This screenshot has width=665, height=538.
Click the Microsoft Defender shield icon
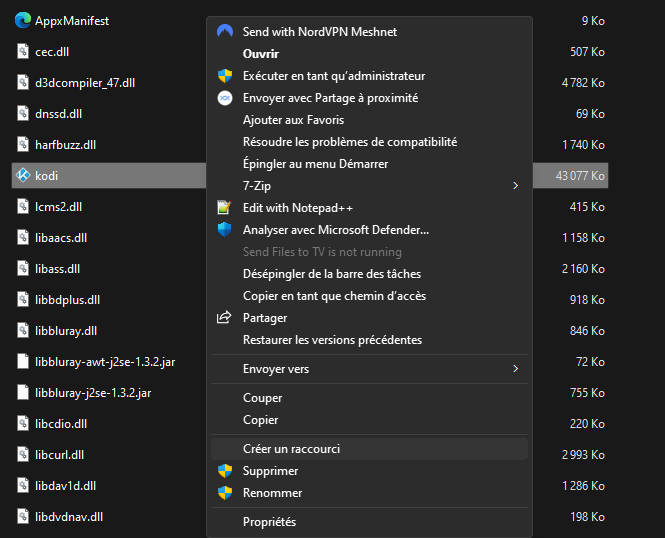tap(224, 230)
